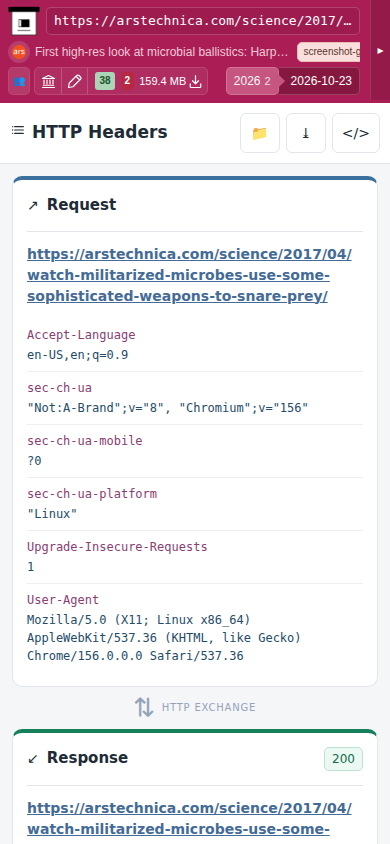Click the red 2 count badge
Screen dimensions: 390x844
(127, 81)
